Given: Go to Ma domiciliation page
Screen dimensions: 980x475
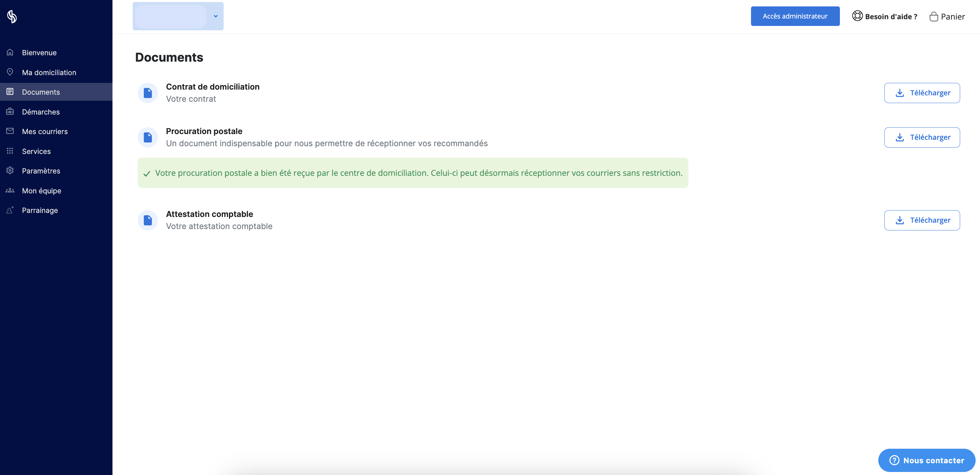Looking at the screenshot, I should 56,72.
